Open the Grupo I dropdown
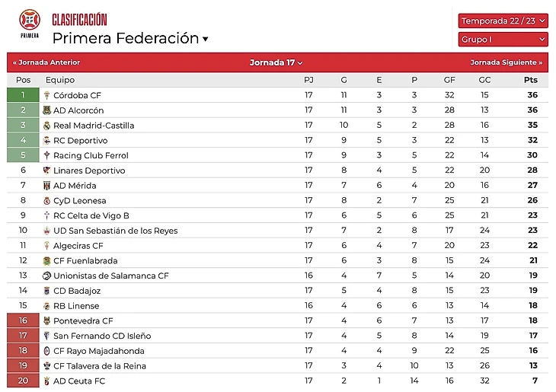This screenshot has width=556, height=392. 503,40
